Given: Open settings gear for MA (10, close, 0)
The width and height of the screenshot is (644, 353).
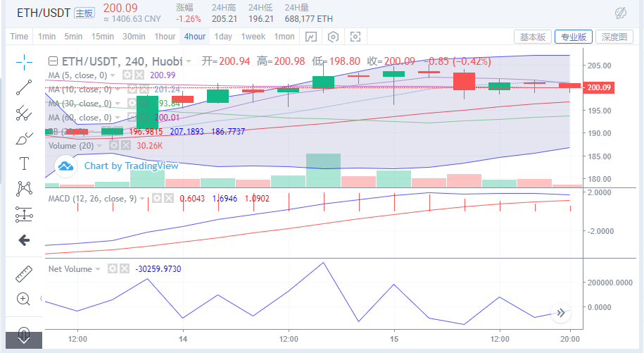Looking at the screenshot, I should [x=132, y=89].
